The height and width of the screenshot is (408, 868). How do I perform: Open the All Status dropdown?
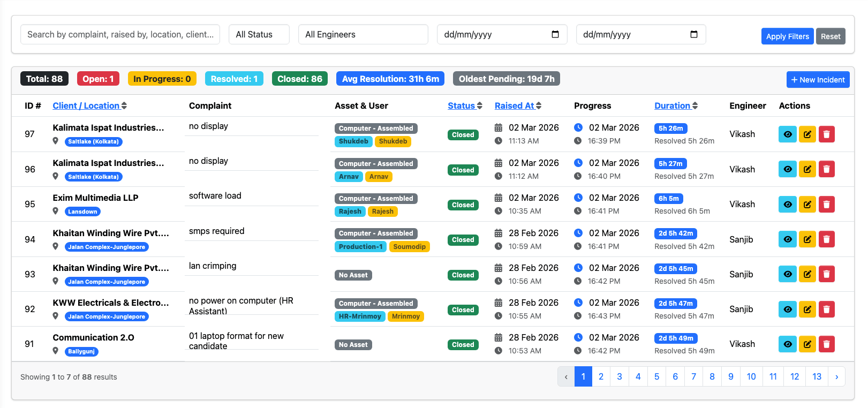point(259,34)
